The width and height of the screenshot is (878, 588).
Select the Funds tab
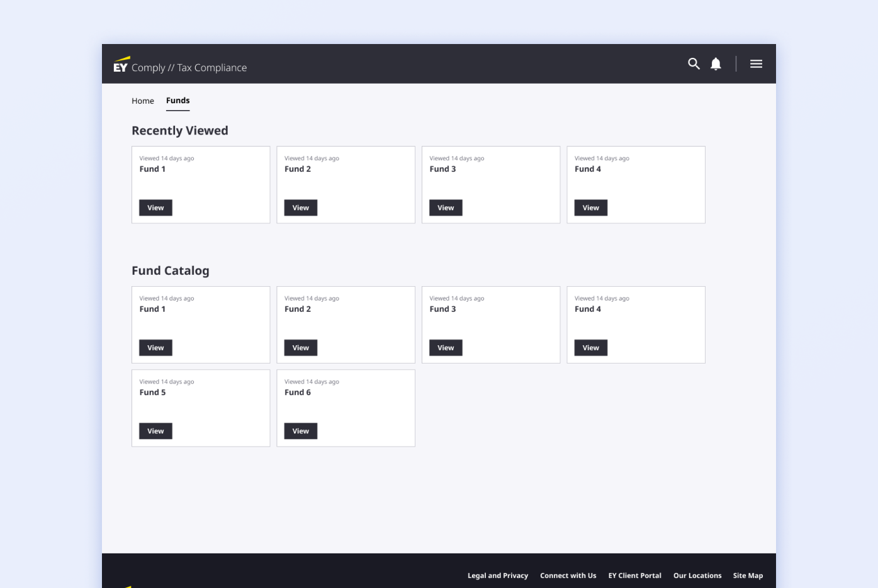tap(177, 101)
